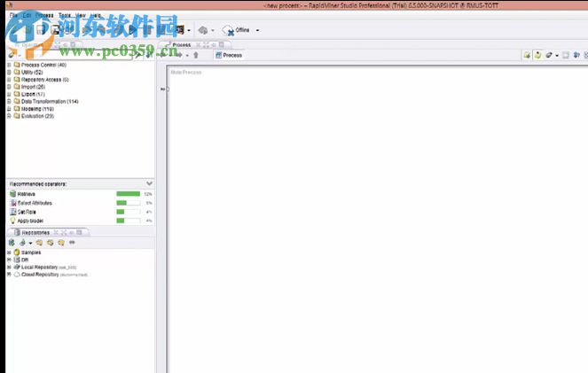Click the forward navigation arrow in Process panel
Image resolution: width=588 pixels, height=373 pixels.
click(x=180, y=55)
